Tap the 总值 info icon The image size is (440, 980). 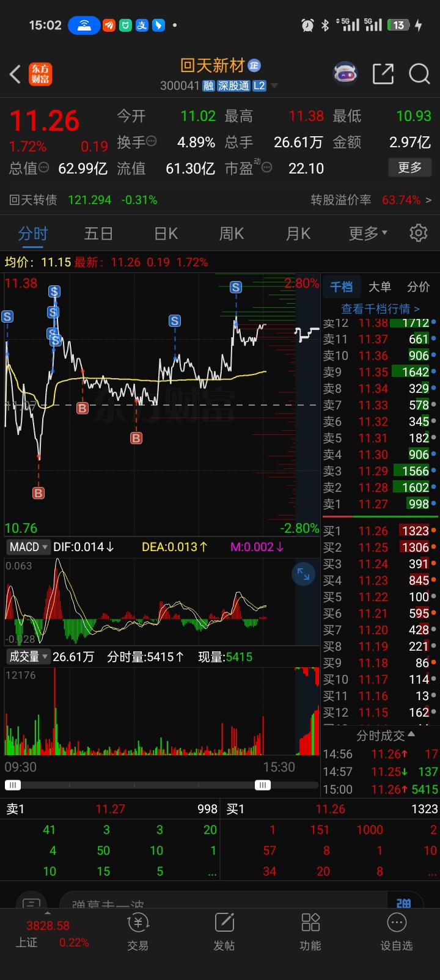44,167
